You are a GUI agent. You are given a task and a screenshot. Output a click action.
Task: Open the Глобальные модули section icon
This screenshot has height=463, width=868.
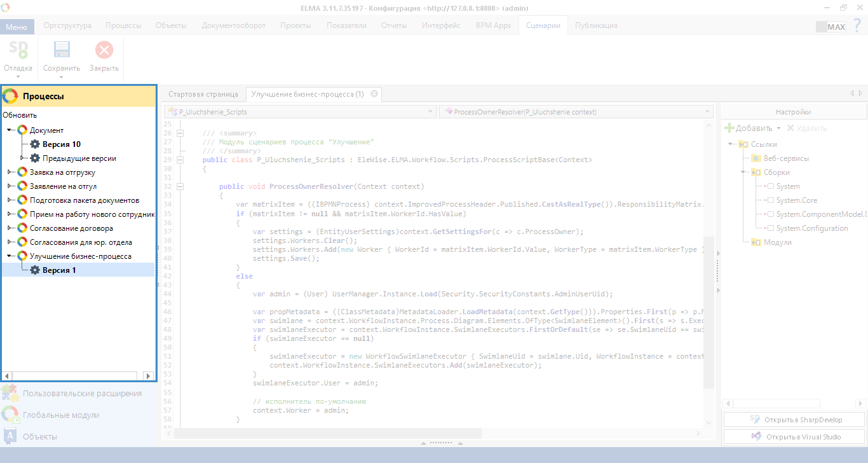pos(10,415)
